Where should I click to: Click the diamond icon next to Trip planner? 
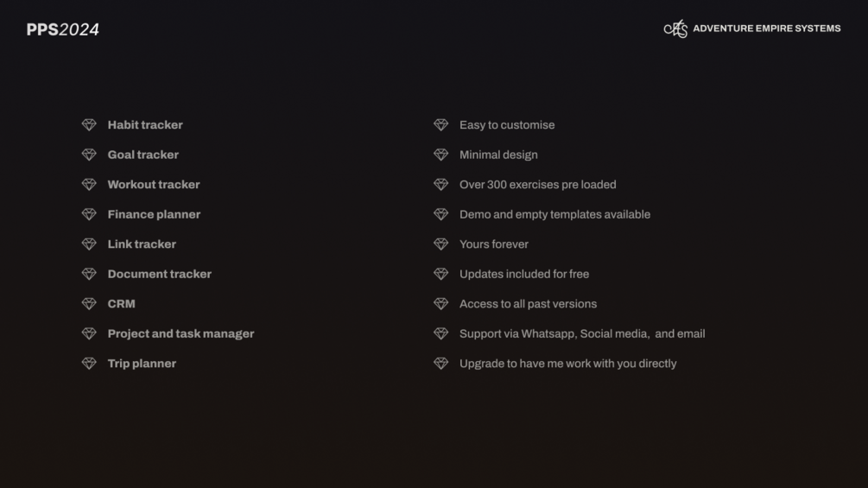(x=89, y=364)
